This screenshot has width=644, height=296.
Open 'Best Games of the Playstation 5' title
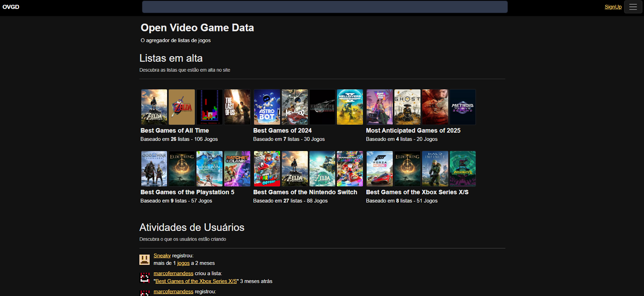pyautogui.click(x=187, y=192)
